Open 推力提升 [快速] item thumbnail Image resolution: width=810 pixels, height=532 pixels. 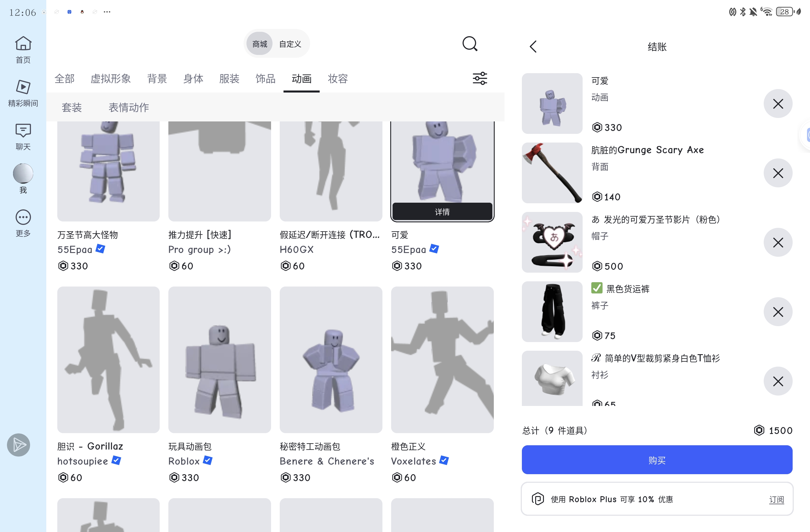click(x=220, y=171)
